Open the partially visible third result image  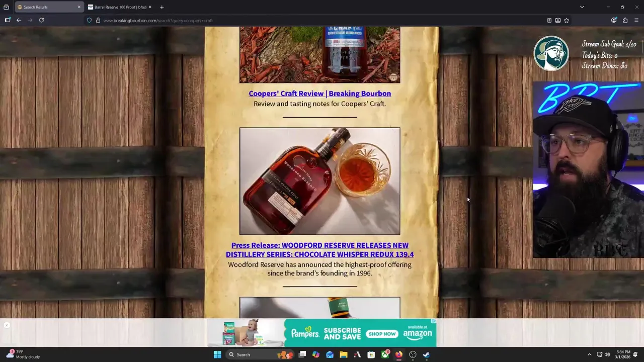pyautogui.click(x=319, y=307)
